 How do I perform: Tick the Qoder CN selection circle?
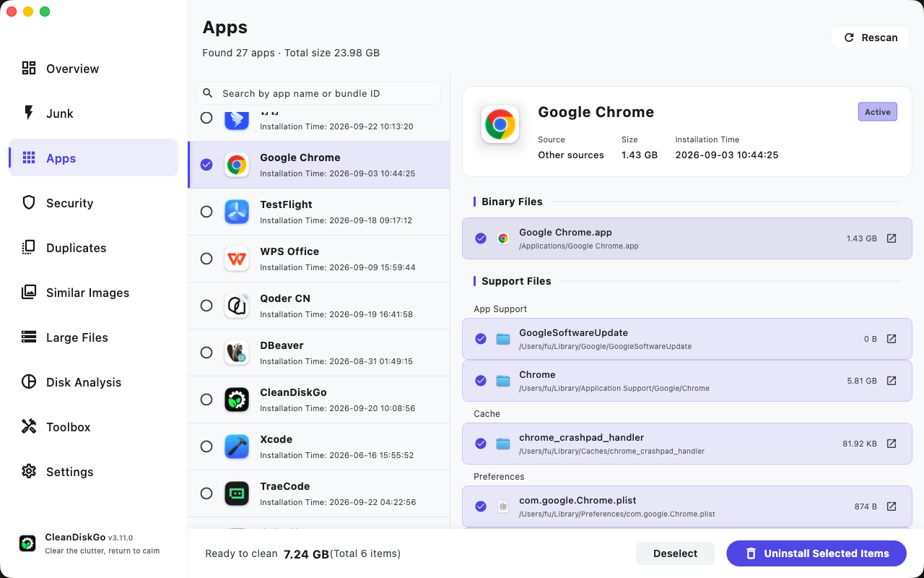(x=206, y=306)
